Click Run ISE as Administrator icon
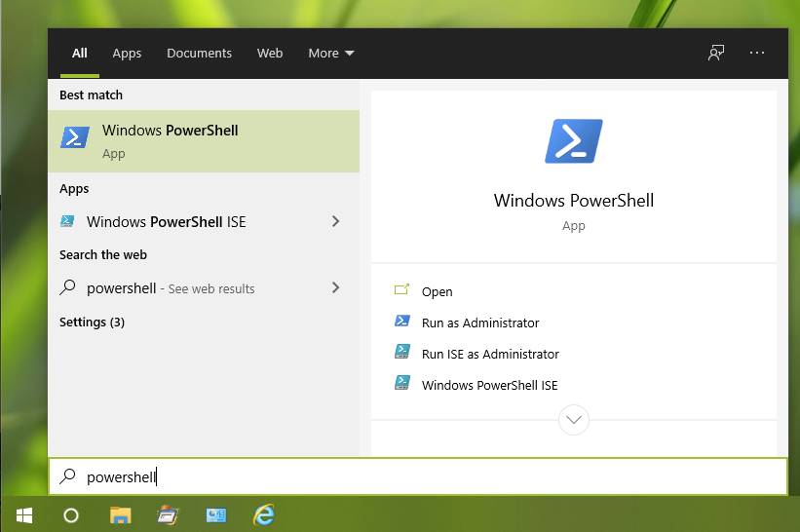Screen dimensions: 800x532 click(402, 352)
